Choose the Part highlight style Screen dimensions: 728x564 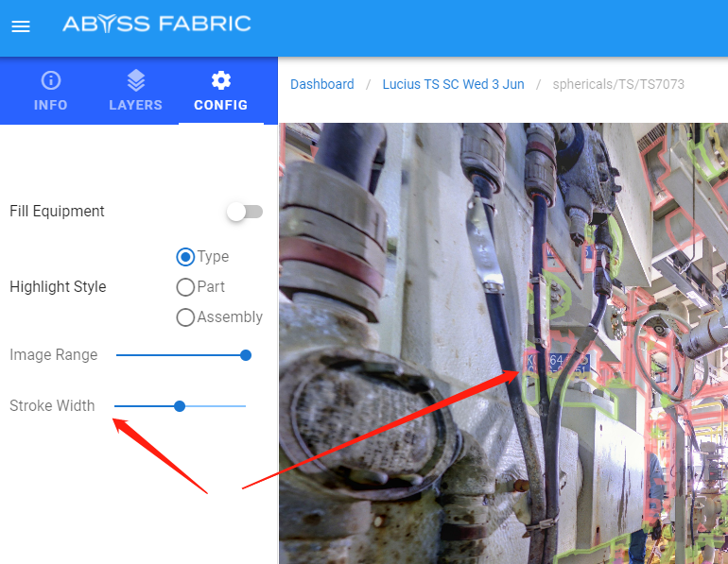tap(186, 287)
